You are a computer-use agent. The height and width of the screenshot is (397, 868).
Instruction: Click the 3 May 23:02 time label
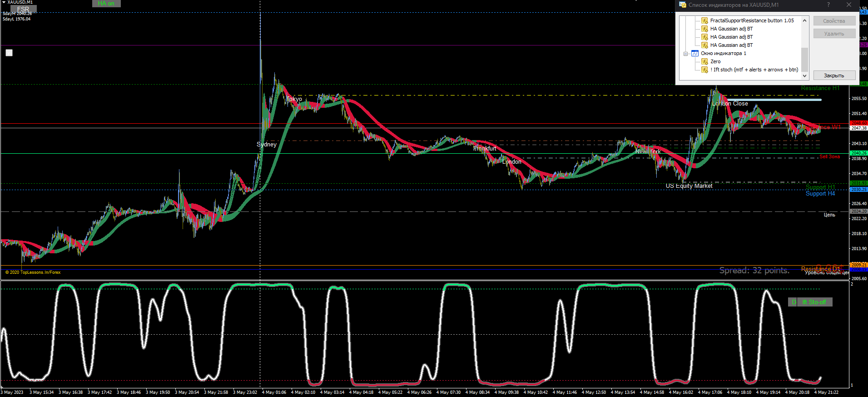(245, 392)
